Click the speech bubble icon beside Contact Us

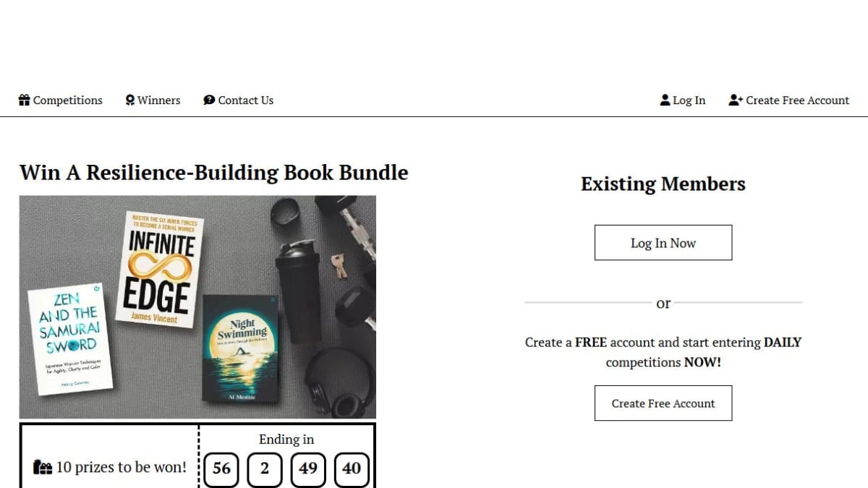pyautogui.click(x=209, y=100)
